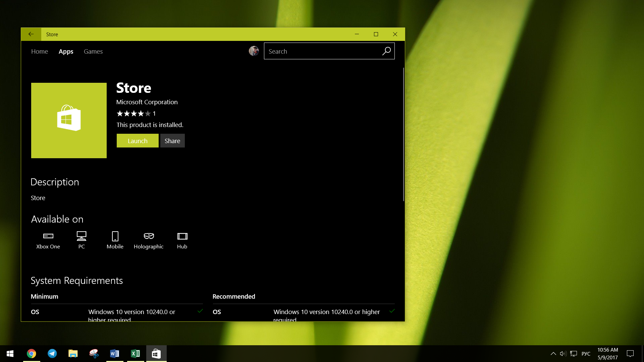Expand the system requirements section

pos(76,280)
